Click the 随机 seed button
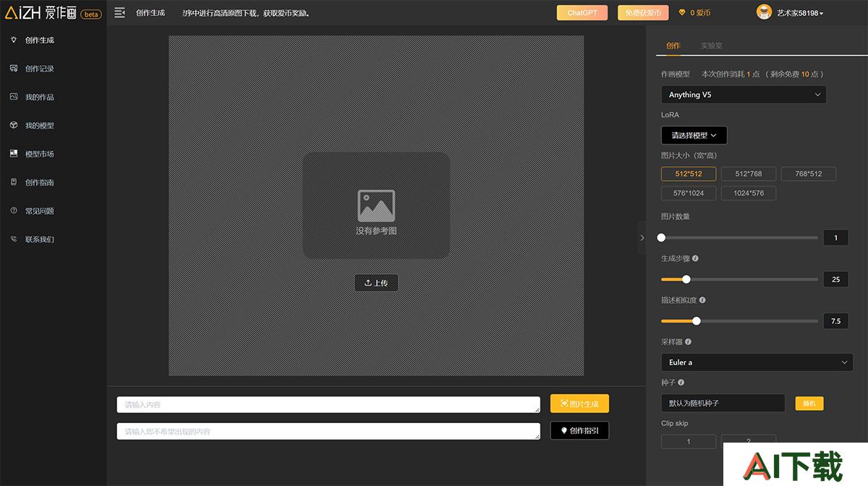The width and height of the screenshot is (868, 486). pyautogui.click(x=809, y=404)
